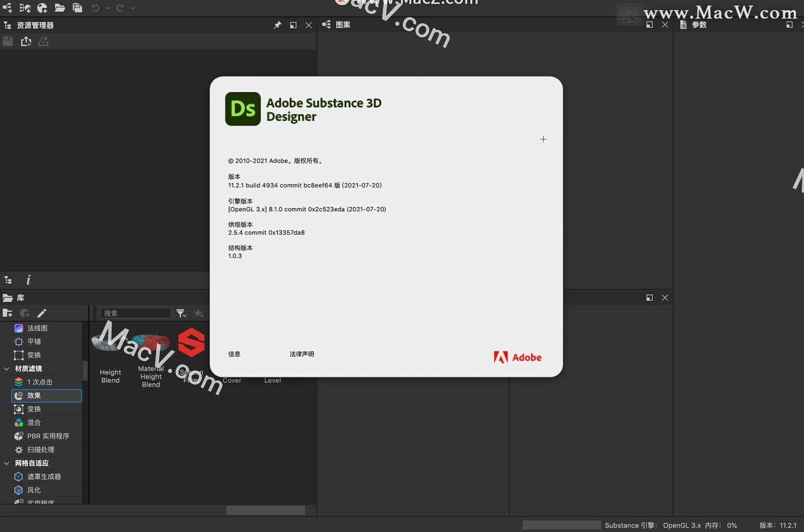
Task: Select the 混合 library category
Action: click(46, 423)
